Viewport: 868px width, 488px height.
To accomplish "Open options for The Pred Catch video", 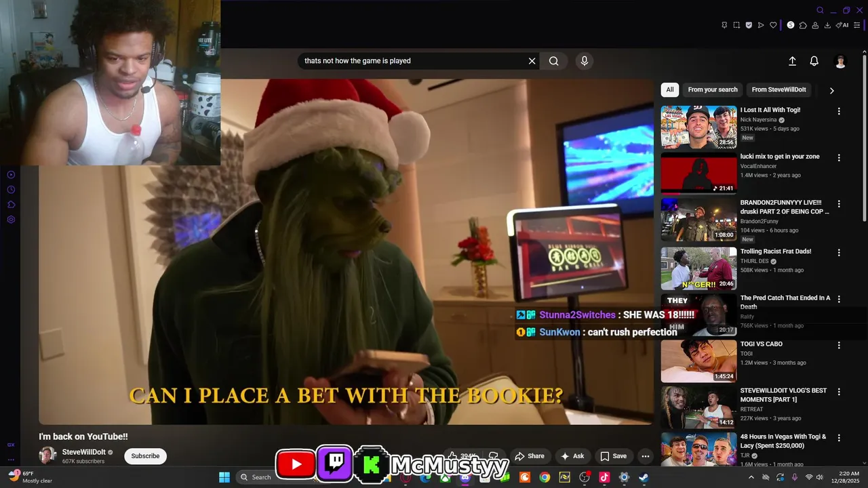I will click(839, 299).
